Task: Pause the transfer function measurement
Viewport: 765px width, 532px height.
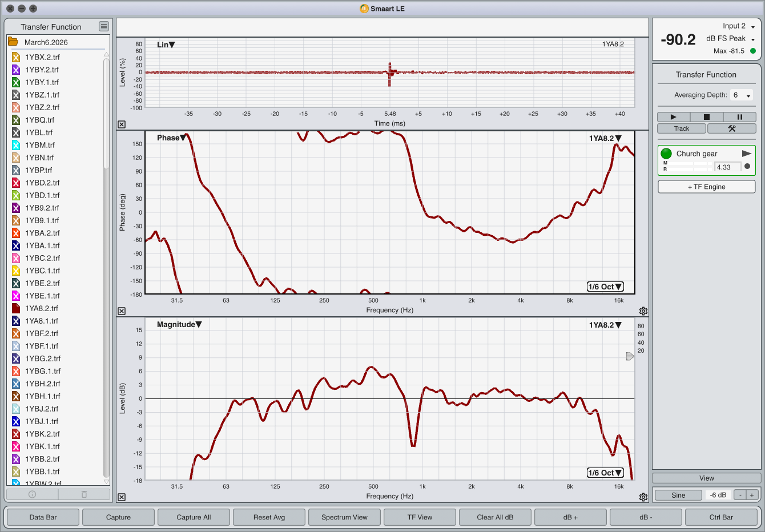Action: coord(739,116)
